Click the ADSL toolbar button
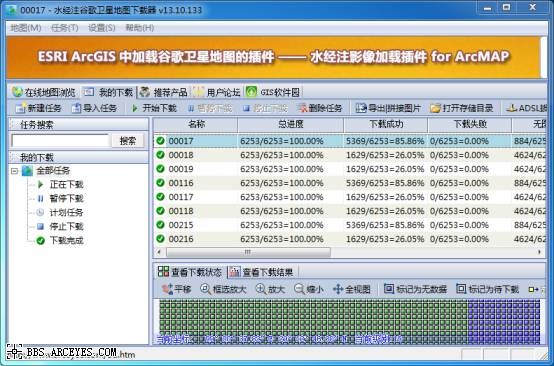Screen dimensions: 554x366 [526, 108]
